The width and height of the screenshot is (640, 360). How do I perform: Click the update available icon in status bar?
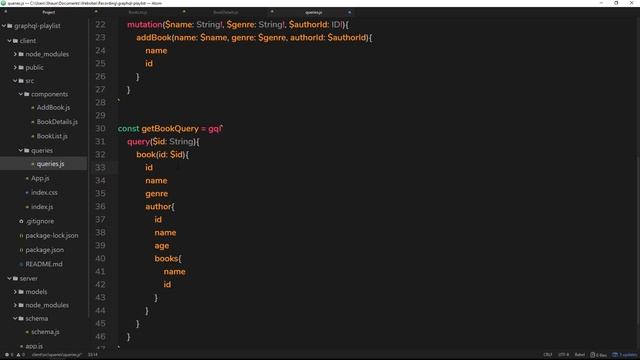pos(615,355)
